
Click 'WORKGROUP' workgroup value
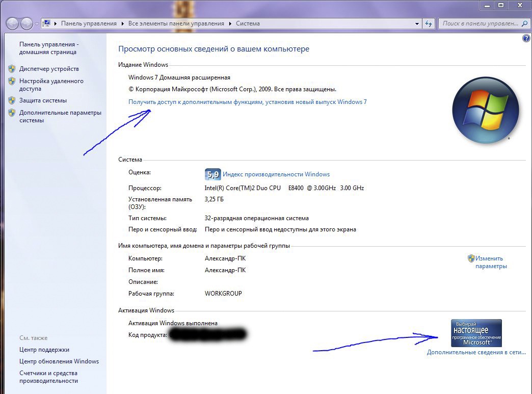(x=223, y=294)
